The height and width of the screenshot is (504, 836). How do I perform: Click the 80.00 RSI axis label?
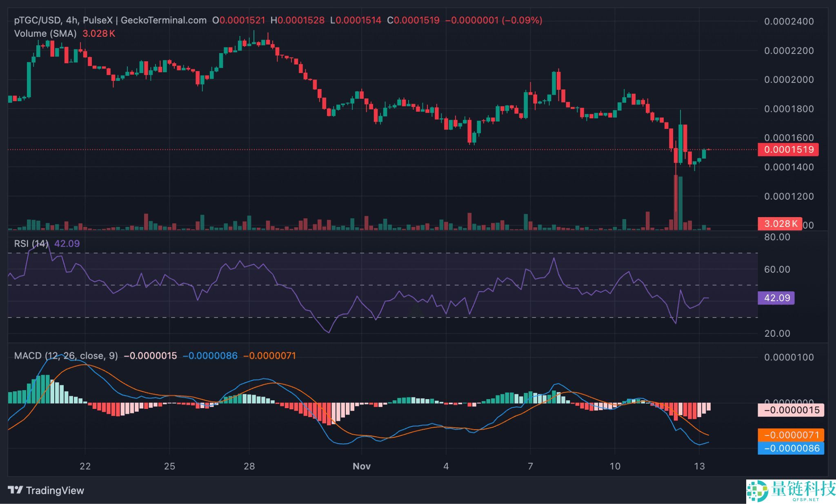[x=777, y=237]
